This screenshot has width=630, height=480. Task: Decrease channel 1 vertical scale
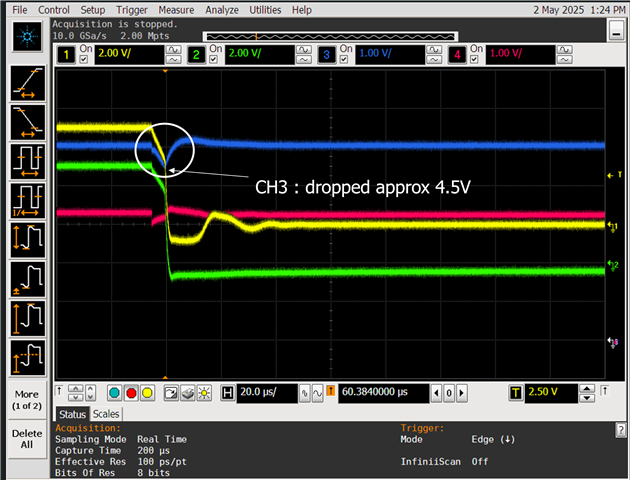click(x=174, y=59)
